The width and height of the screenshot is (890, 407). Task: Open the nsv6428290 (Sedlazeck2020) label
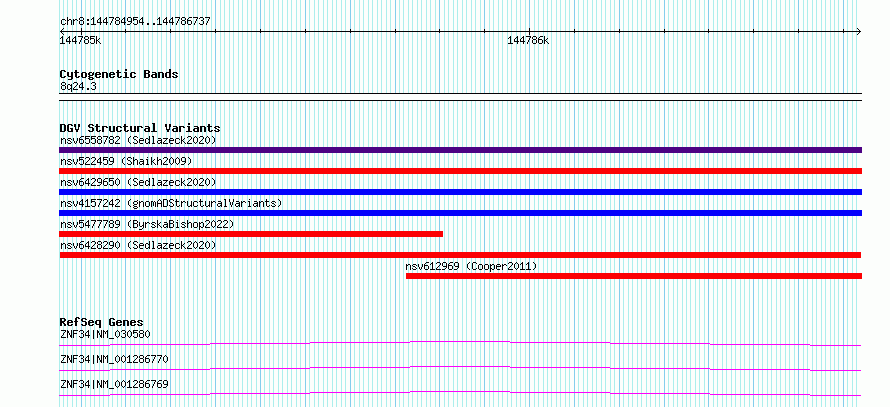[x=138, y=245]
